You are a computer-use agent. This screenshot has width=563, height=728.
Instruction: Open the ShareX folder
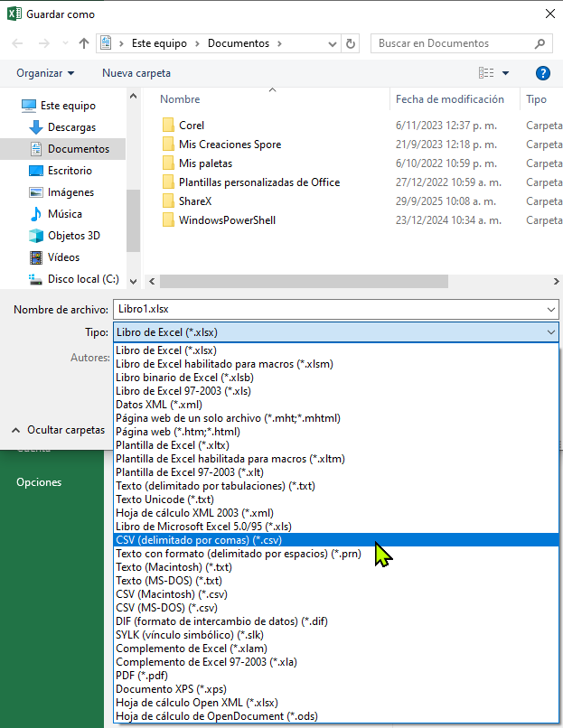(194, 201)
